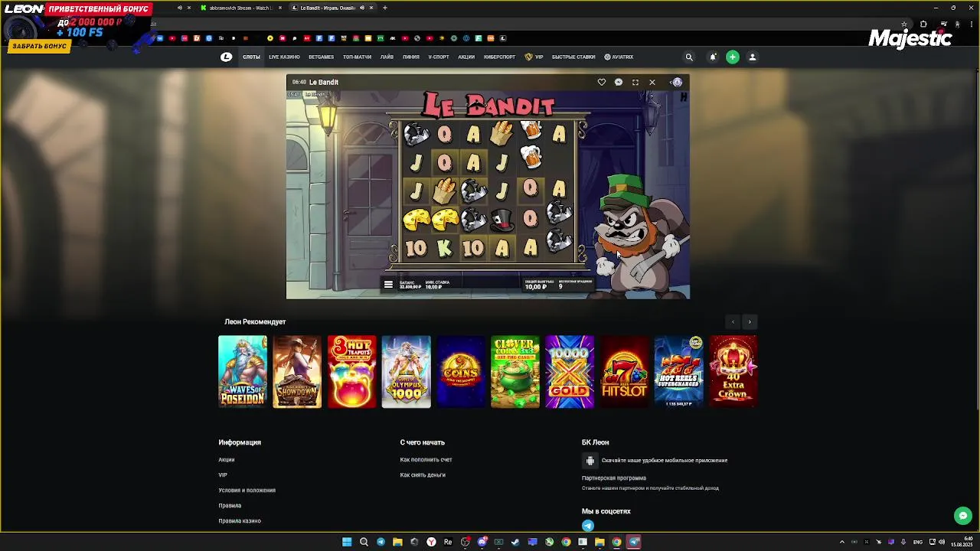The width and height of the screenshot is (980, 551).
Task: Open a new browser tab with plus
Action: click(x=385, y=8)
